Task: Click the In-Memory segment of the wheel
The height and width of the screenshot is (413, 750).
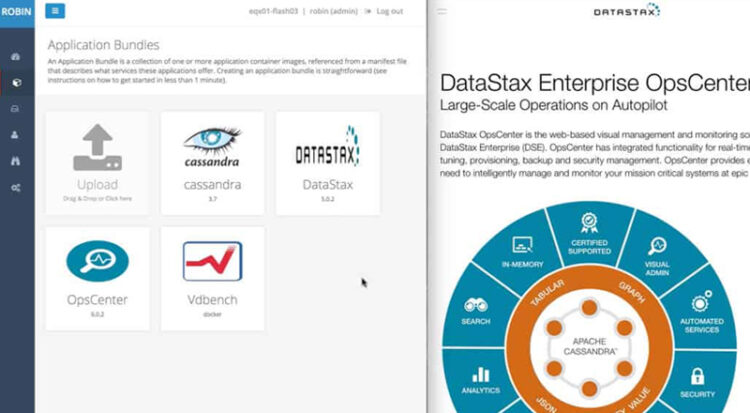Action: pyautogui.click(x=522, y=251)
